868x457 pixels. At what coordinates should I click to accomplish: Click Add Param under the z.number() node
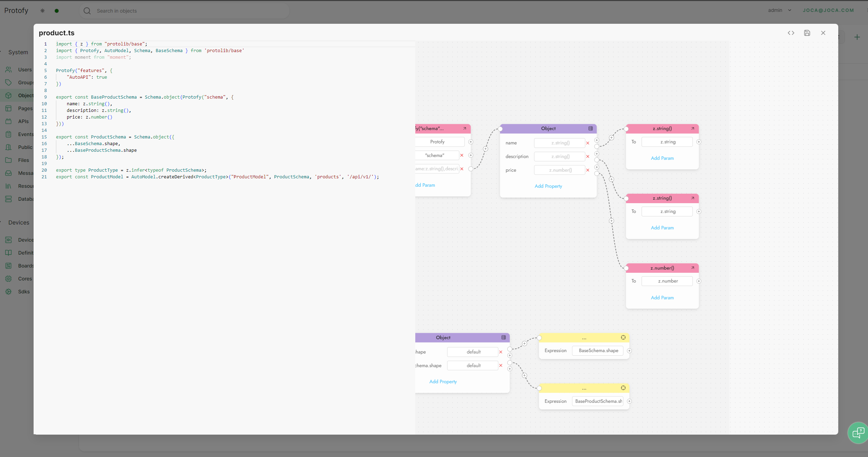[x=662, y=298]
